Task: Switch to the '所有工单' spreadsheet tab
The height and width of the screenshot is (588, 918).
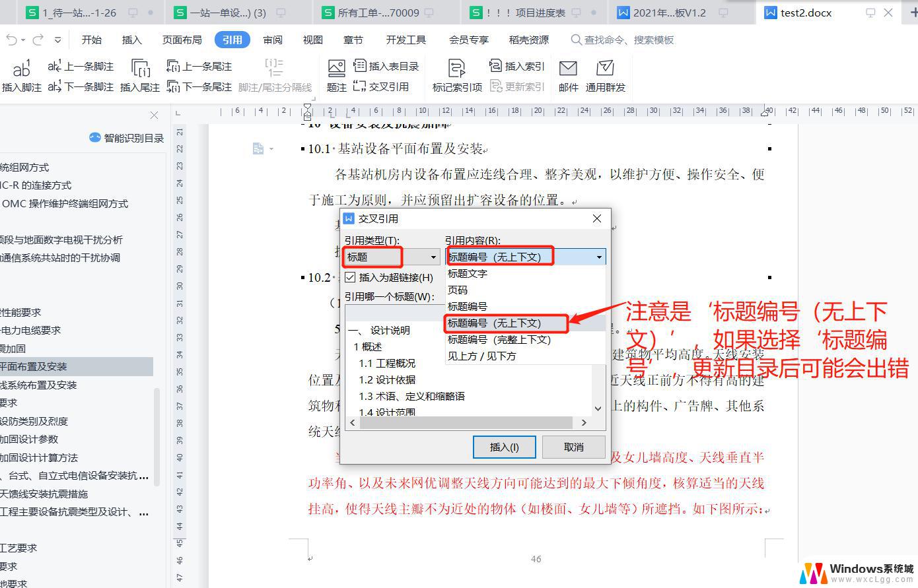Action: [386, 13]
